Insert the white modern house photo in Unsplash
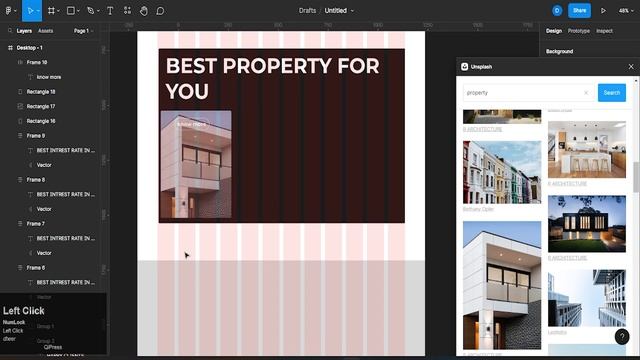The width and height of the screenshot is (640, 360). click(x=502, y=285)
